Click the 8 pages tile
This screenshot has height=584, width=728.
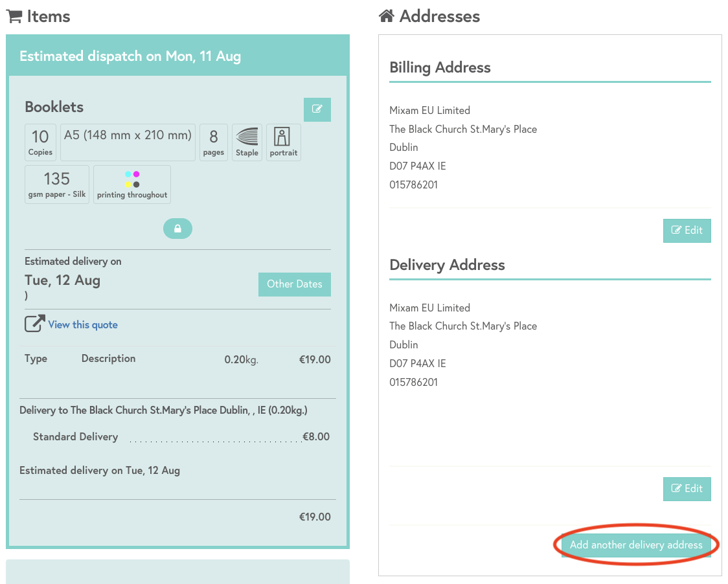(214, 142)
